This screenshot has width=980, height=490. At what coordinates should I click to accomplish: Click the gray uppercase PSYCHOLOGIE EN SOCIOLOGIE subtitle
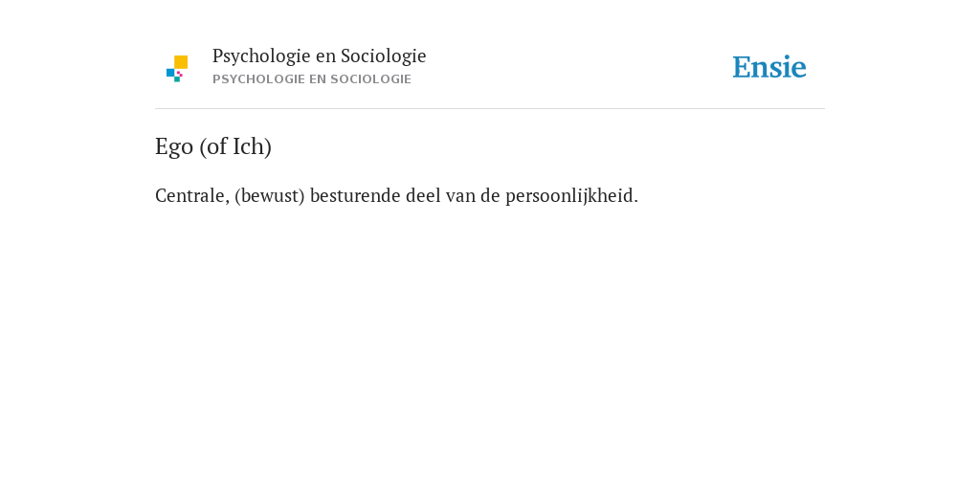311,79
